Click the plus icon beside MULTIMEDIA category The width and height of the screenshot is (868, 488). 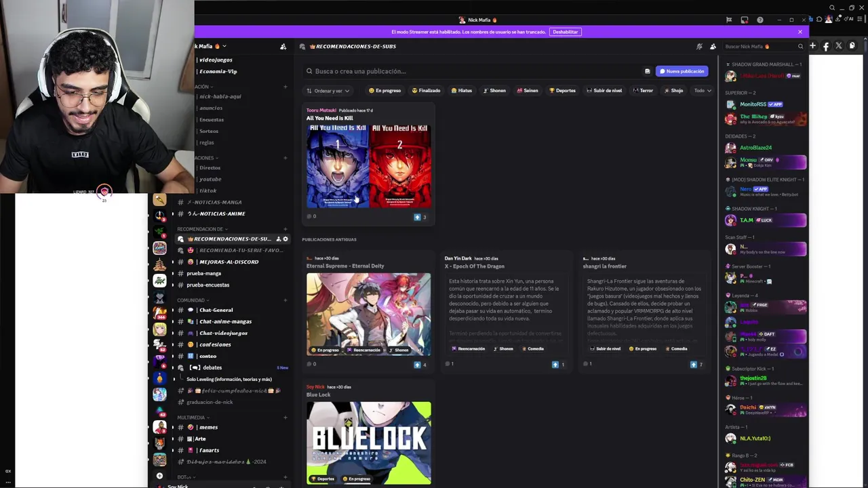coord(285,418)
